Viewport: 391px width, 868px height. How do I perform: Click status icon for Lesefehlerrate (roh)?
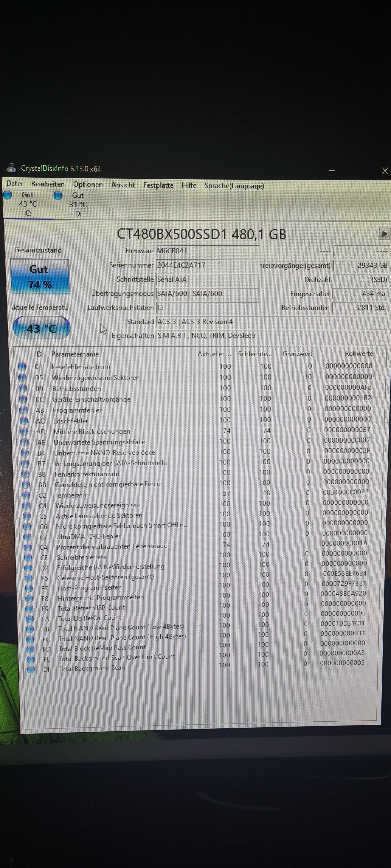[x=22, y=366]
